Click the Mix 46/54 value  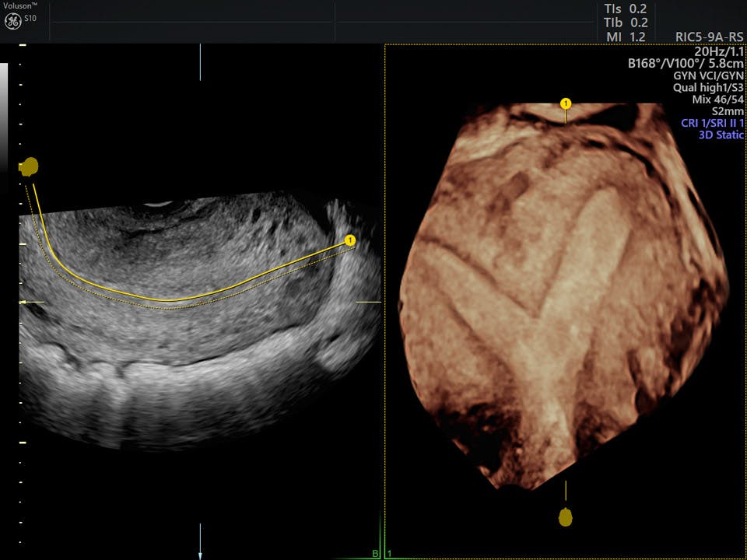coord(717,100)
